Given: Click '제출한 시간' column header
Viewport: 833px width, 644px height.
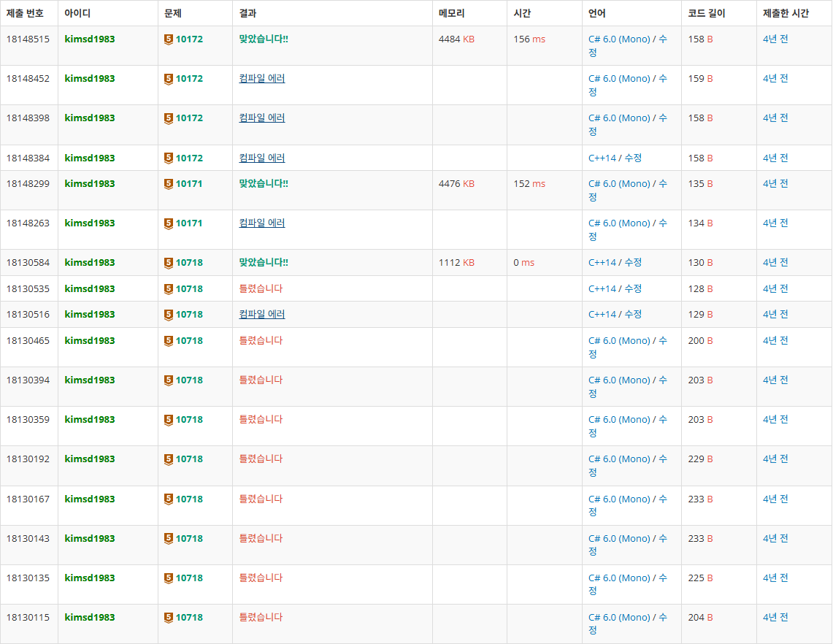Looking at the screenshot, I should [786, 13].
